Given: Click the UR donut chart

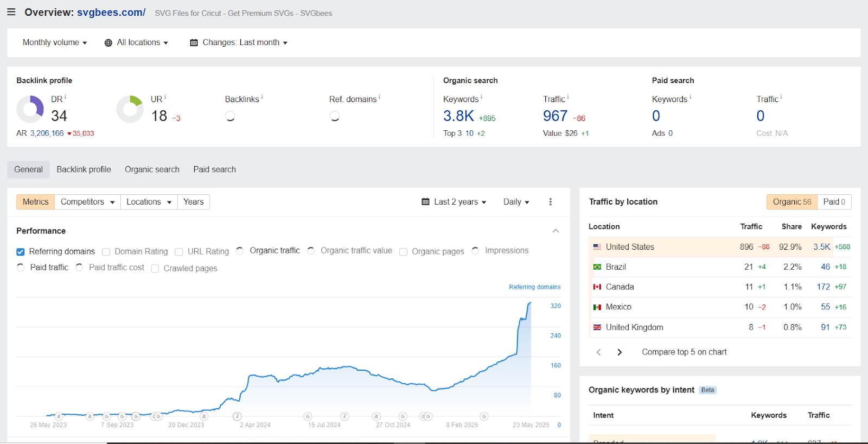Looking at the screenshot, I should click(x=130, y=109).
